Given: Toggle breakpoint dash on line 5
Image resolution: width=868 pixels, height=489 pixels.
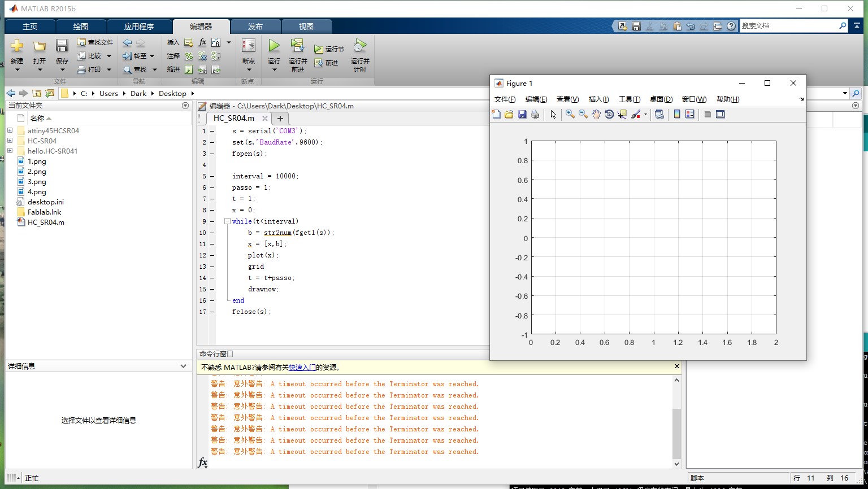Looking at the screenshot, I should tap(212, 176).
